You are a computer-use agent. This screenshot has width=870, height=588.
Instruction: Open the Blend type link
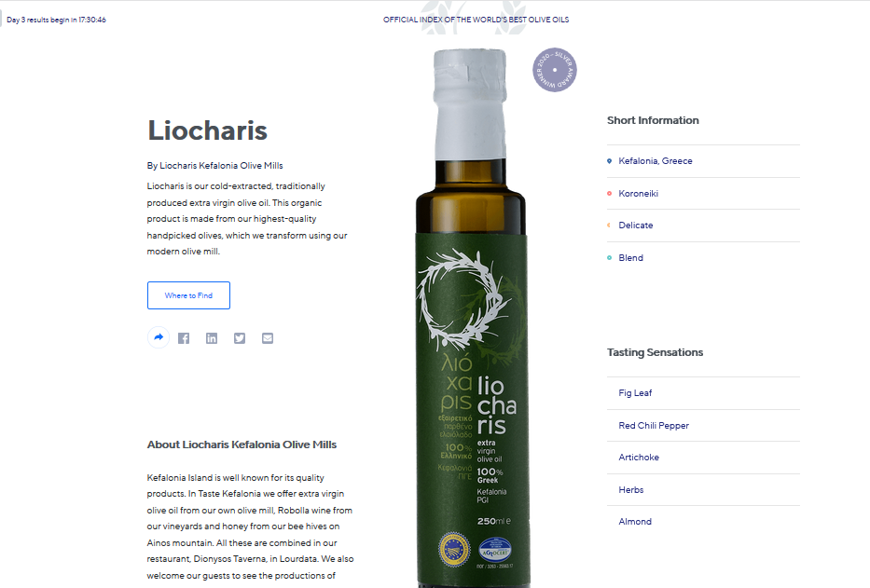pyautogui.click(x=631, y=258)
